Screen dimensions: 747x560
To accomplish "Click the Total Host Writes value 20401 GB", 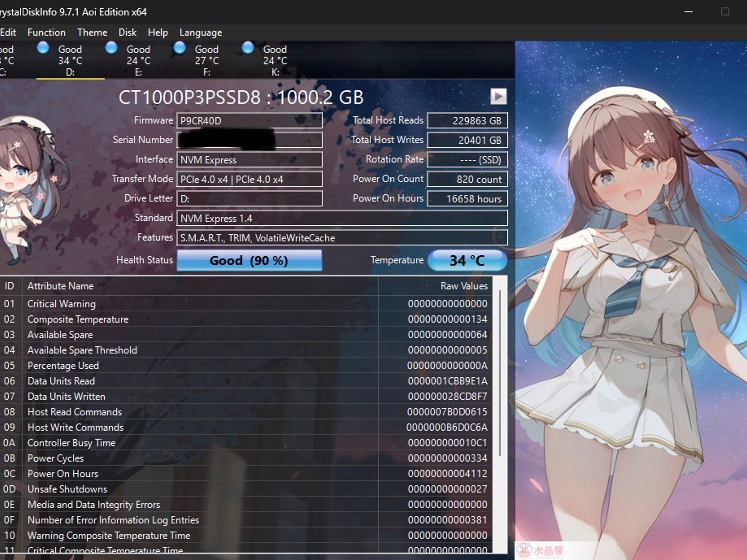I will pyautogui.click(x=467, y=140).
